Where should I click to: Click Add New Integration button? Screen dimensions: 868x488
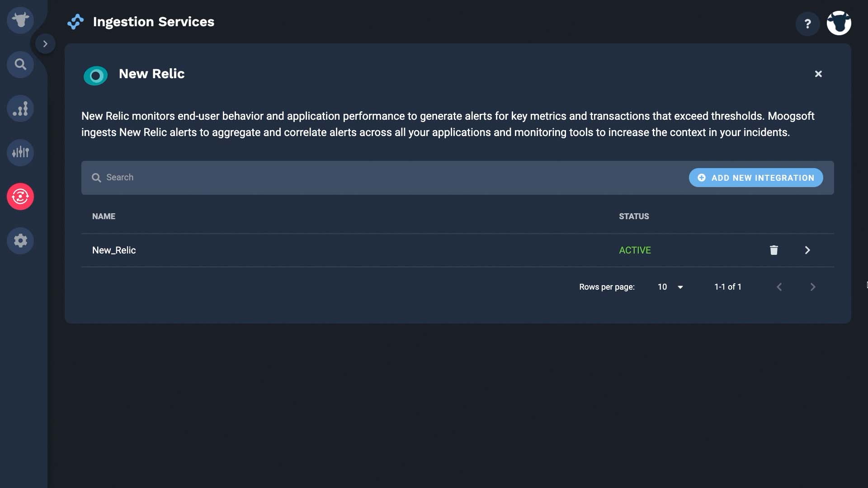tap(756, 178)
